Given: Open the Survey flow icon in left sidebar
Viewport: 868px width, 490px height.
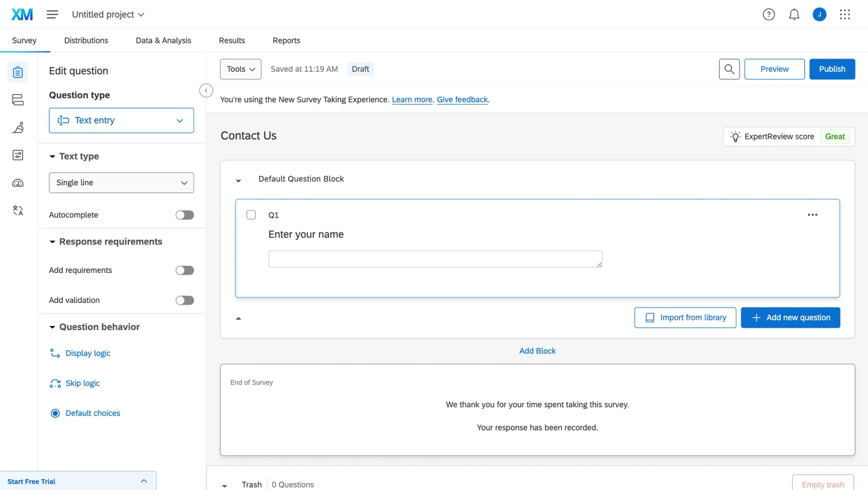Looking at the screenshot, I should [18, 100].
